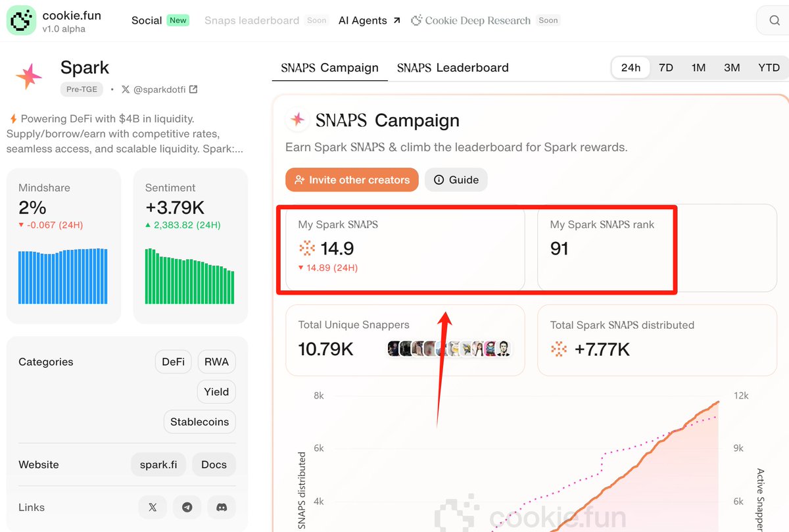The width and height of the screenshot is (789, 532).
Task: Open the Guide button
Action: (456, 180)
